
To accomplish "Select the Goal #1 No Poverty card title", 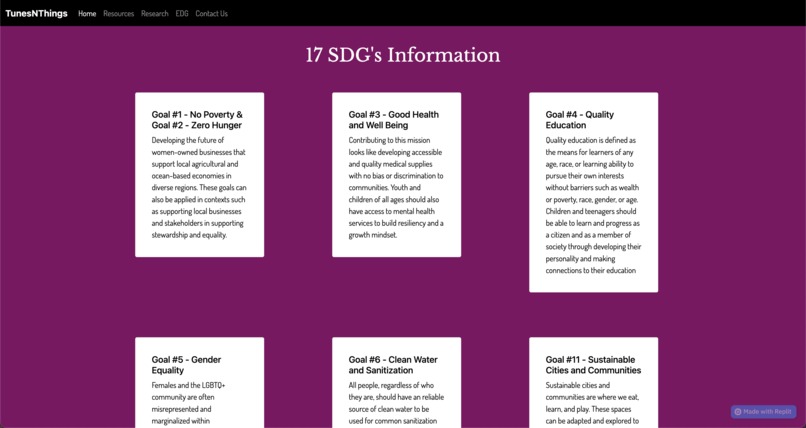I will (x=197, y=120).
